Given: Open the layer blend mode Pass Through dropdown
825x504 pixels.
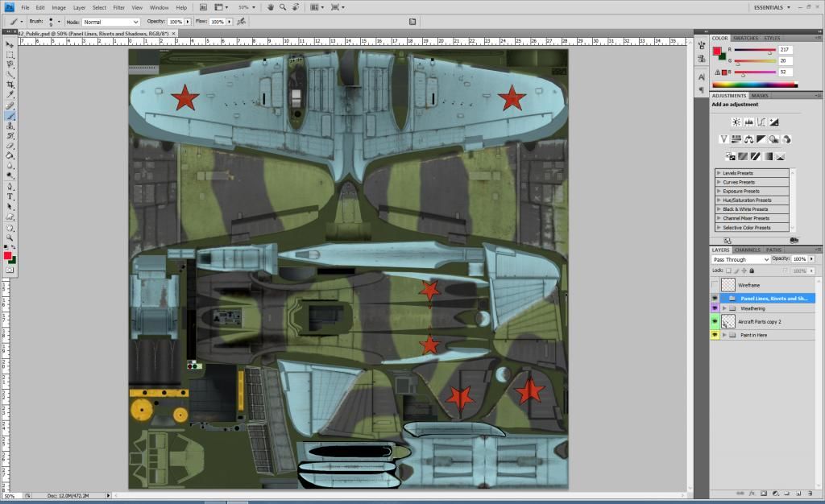Looking at the screenshot, I should [x=740, y=259].
